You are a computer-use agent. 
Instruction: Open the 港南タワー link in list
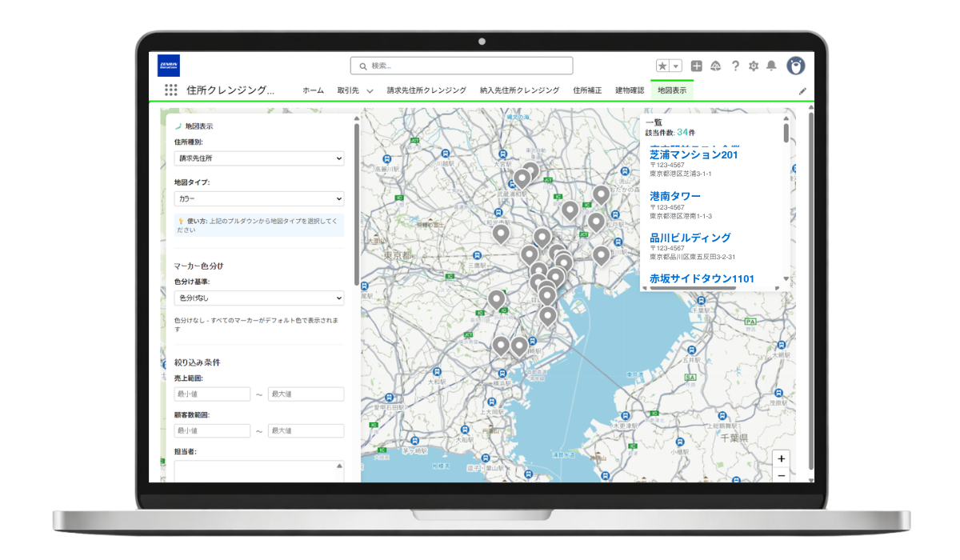click(675, 196)
